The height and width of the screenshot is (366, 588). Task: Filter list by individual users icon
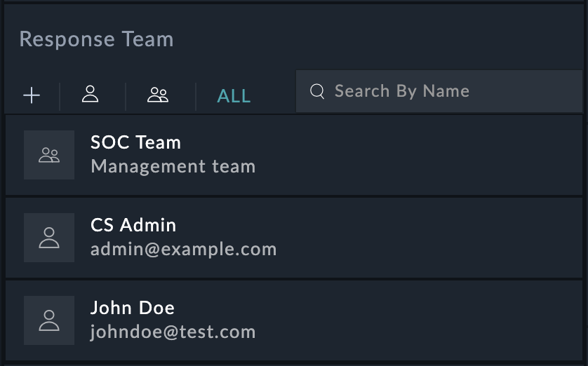(90, 95)
